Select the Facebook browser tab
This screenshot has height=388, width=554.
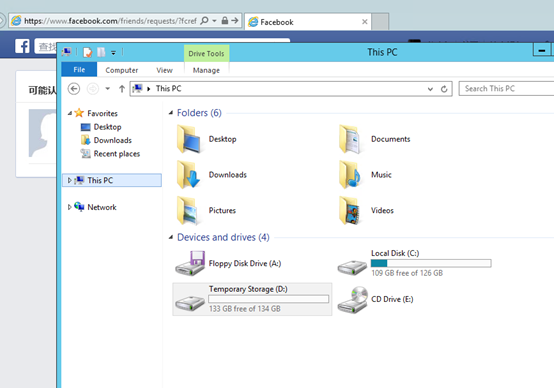pyautogui.click(x=307, y=22)
